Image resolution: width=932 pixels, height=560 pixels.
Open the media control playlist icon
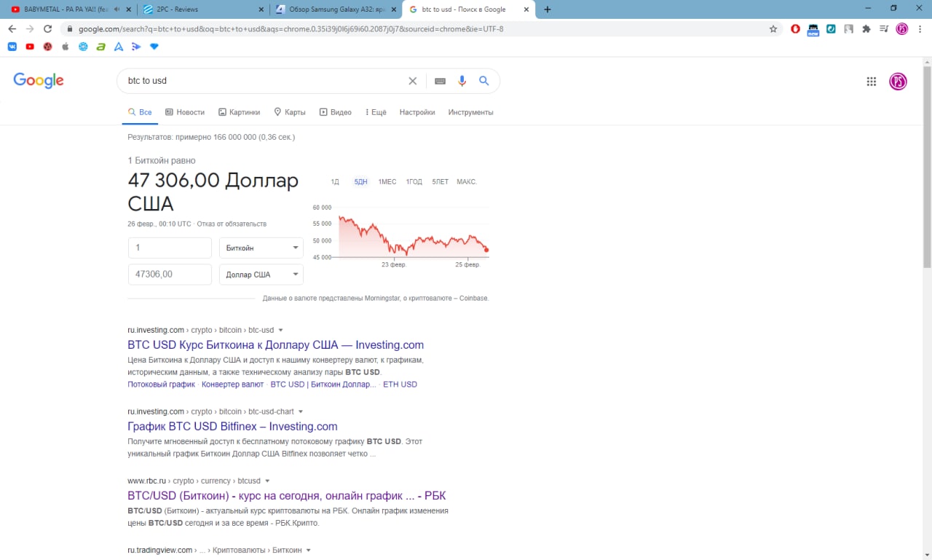884,29
